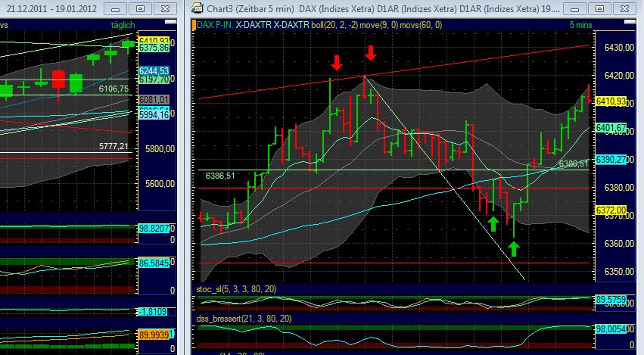Click the 5777,21 level label in daily chart
This screenshot has width=644, height=355.
[x=114, y=146]
